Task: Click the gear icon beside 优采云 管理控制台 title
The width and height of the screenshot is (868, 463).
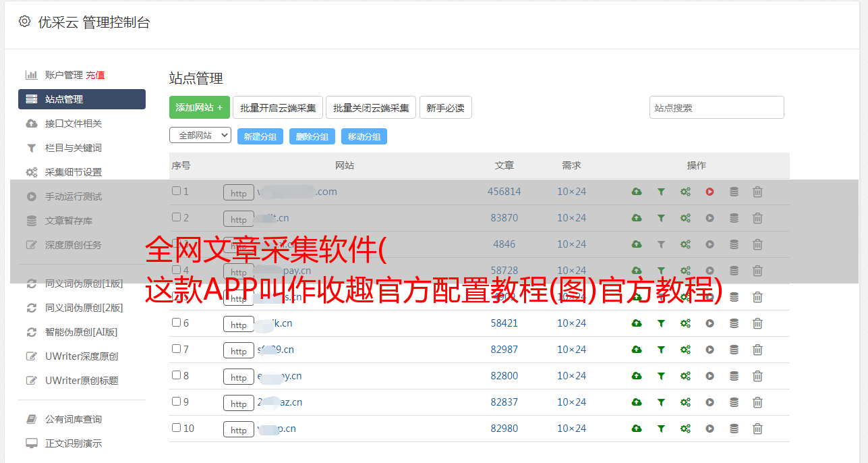Action: pyautogui.click(x=25, y=22)
